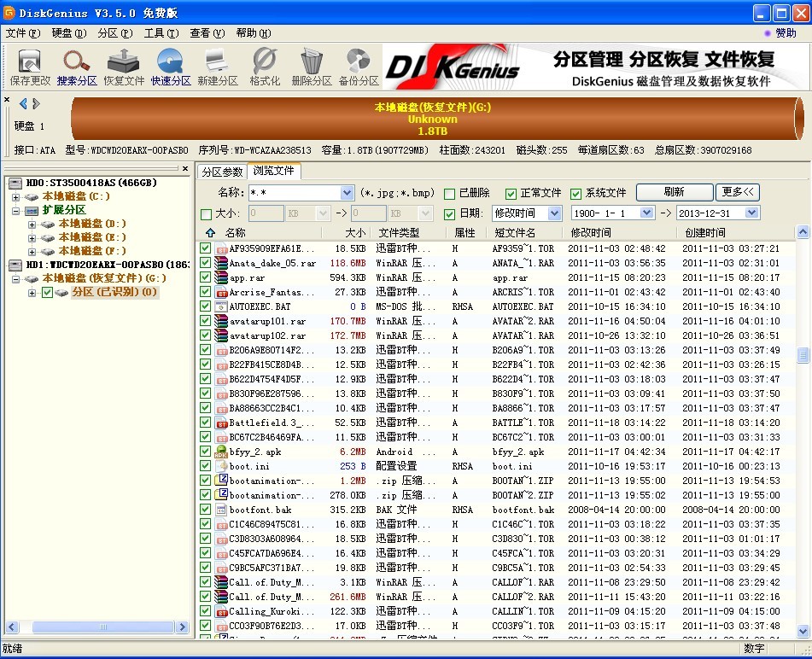Screen dimensions: 812x659
Task: Uncheck the 日期 (Date) filter checkbox
Action: pyautogui.click(x=449, y=213)
